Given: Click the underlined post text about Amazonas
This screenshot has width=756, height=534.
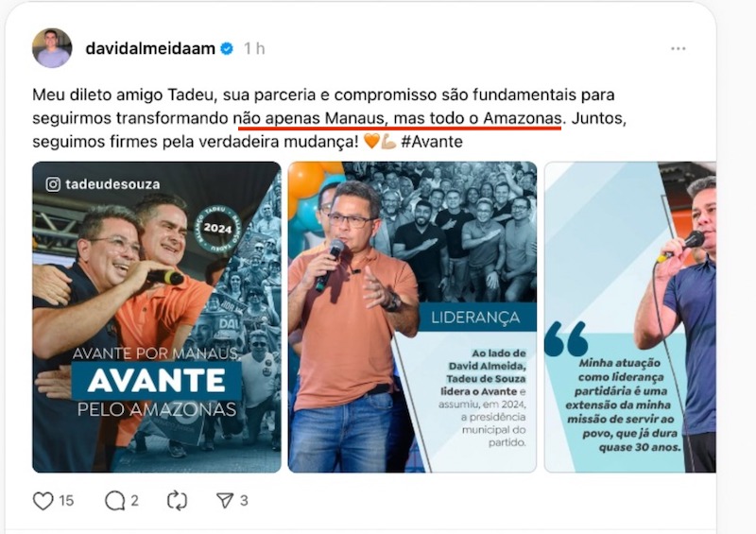Looking at the screenshot, I should 398,119.
